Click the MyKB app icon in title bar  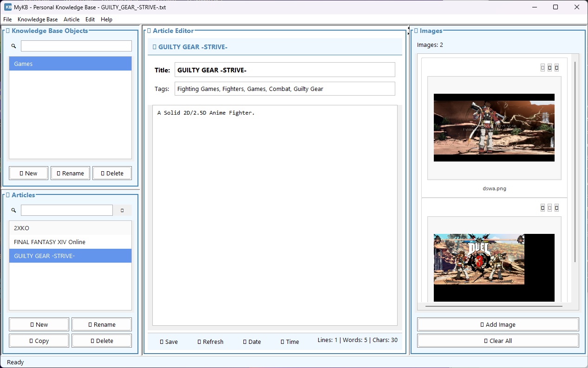click(8, 7)
